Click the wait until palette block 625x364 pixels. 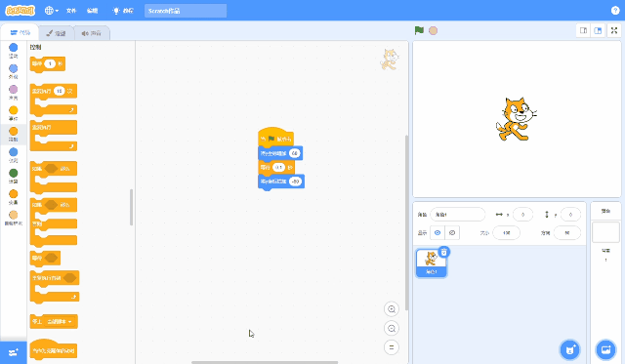pyautogui.click(x=45, y=258)
